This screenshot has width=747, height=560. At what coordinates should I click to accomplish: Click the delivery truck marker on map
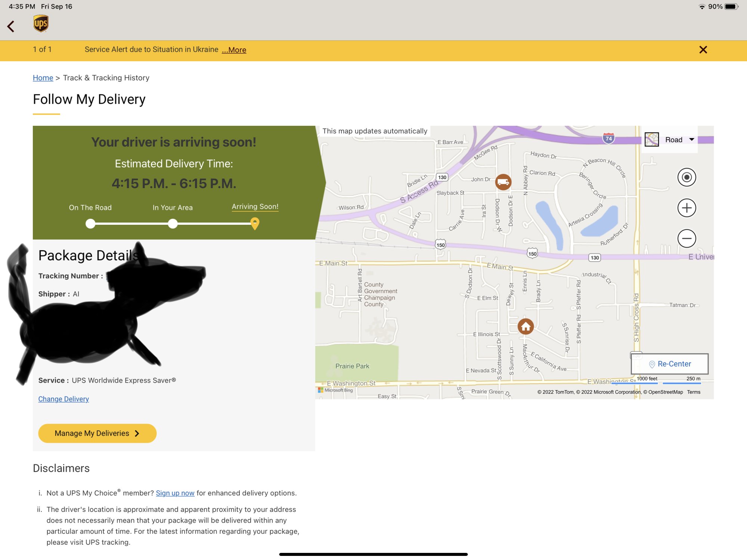[x=503, y=182]
